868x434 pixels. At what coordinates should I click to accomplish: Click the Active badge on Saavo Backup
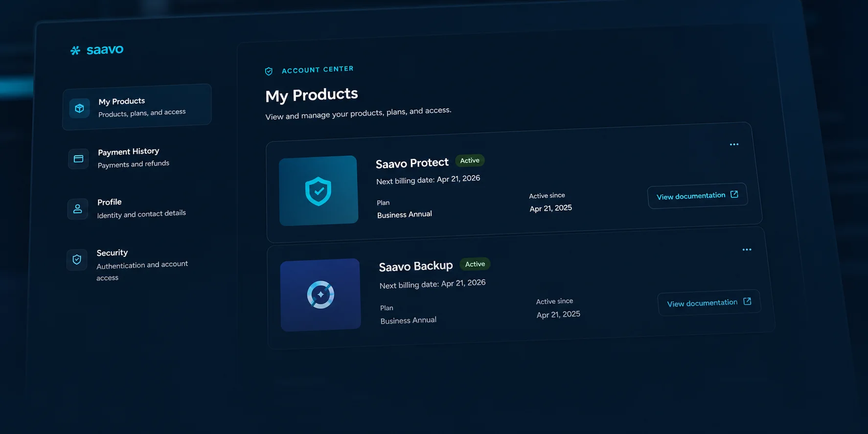(475, 264)
